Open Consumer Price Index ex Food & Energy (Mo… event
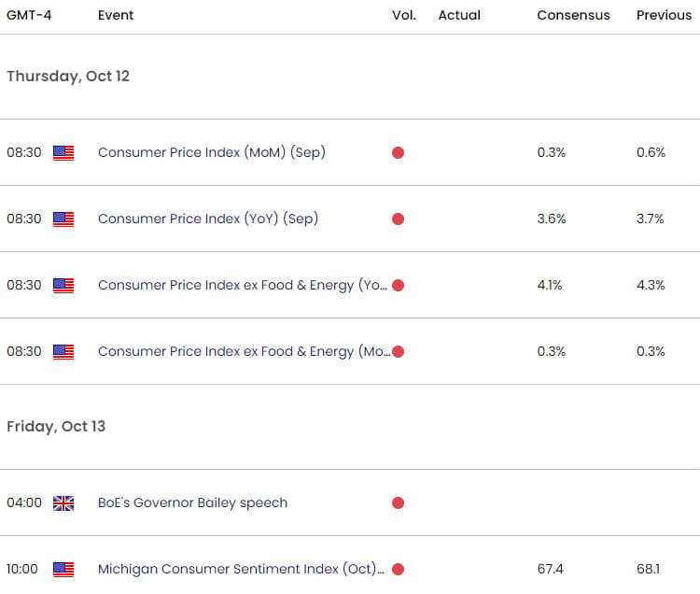 (244, 351)
